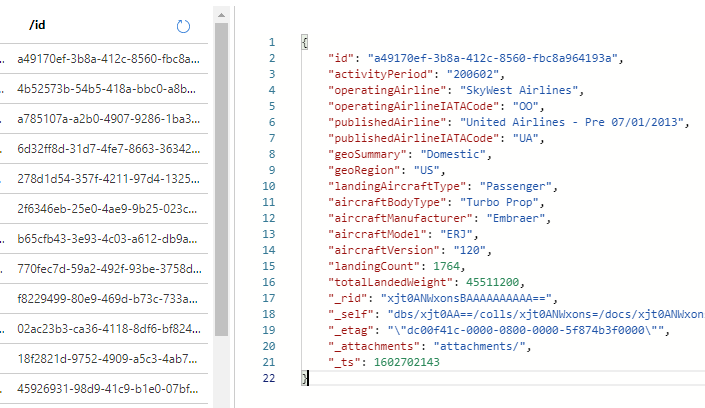Select document b65cfb43-3e93-4c03-a612-db9a...
This screenshot has width=705, height=408.
point(107,239)
